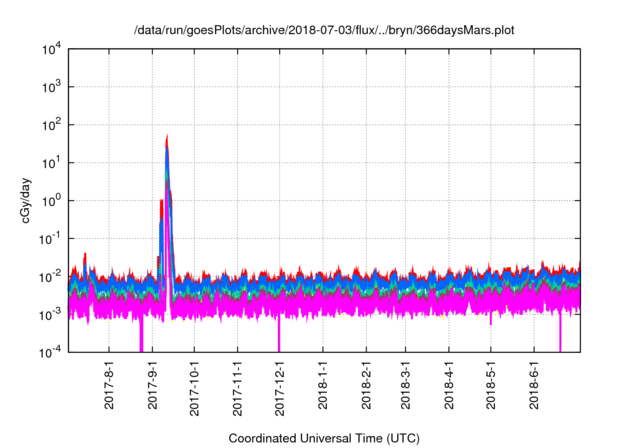
Task: Click the 2017-12-1 date label
Action: point(280,388)
